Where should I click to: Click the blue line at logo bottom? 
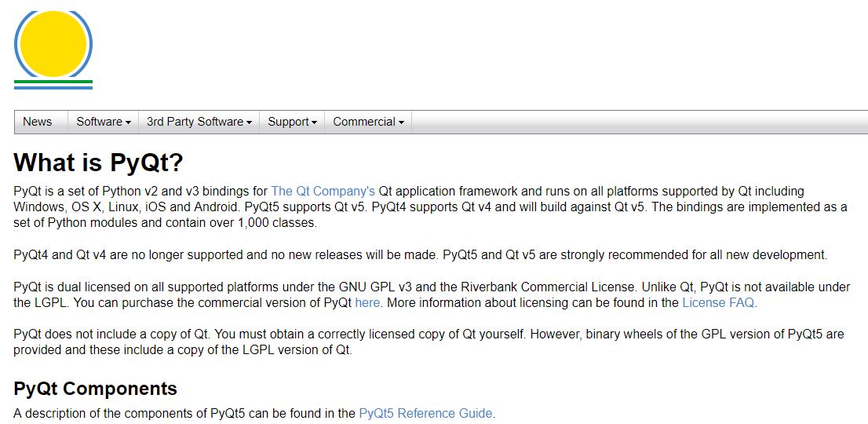pos(53,87)
